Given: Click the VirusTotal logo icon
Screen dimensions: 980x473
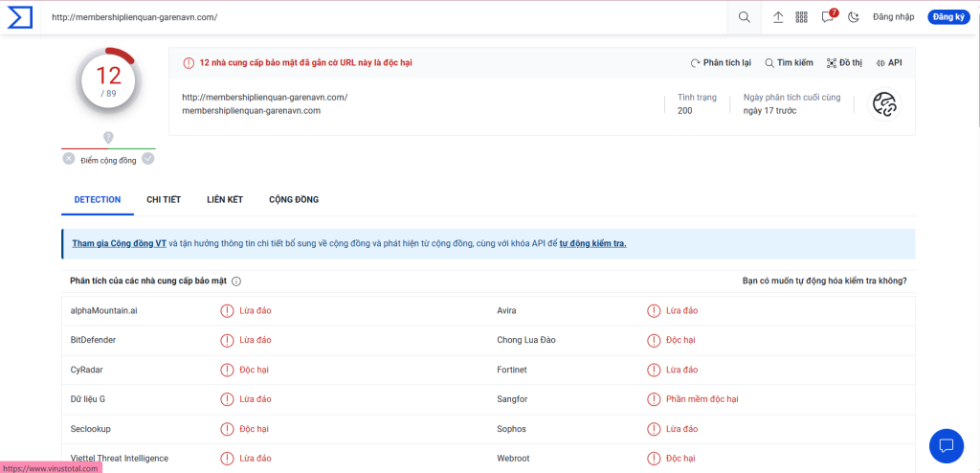Looking at the screenshot, I should [x=19, y=17].
